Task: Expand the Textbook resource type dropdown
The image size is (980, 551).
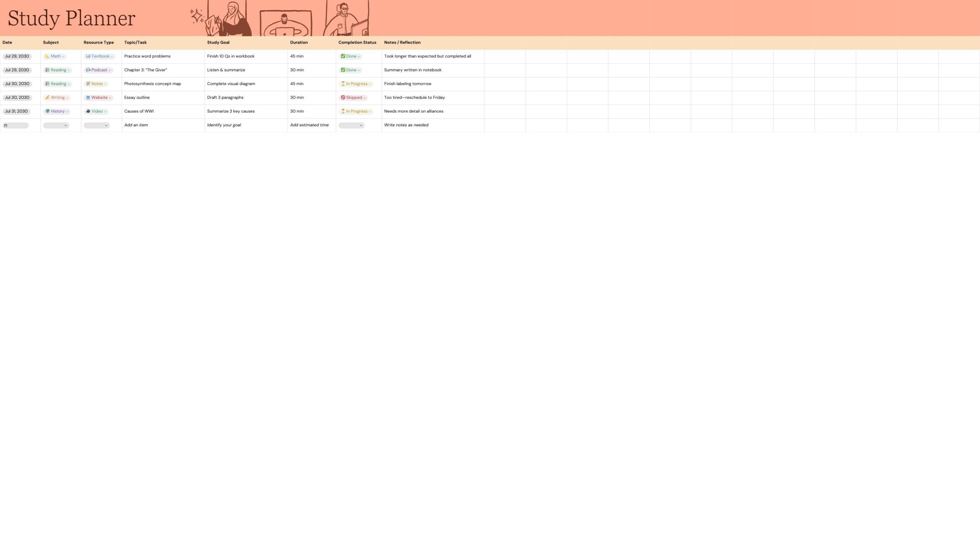Action: coord(112,56)
